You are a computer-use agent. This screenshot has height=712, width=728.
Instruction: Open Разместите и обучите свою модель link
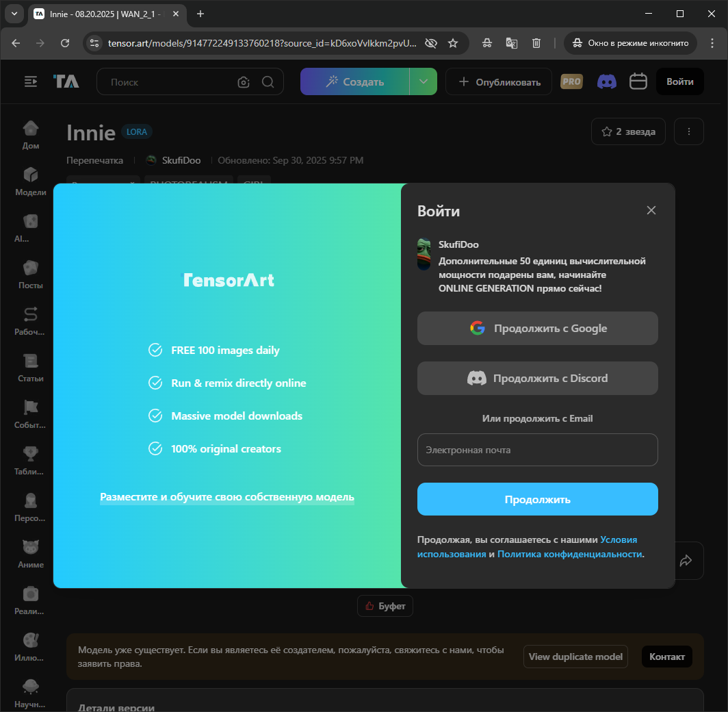pyautogui.click(x=227, y=497)
